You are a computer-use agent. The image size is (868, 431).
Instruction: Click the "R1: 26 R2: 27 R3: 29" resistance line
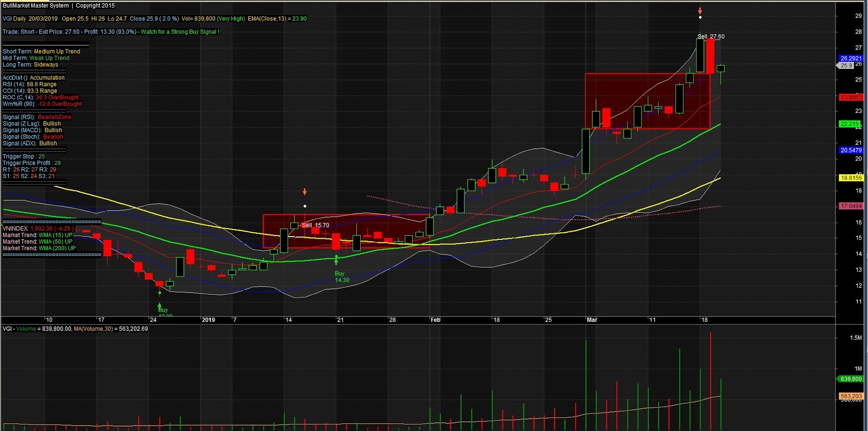(x=29, y=169)
